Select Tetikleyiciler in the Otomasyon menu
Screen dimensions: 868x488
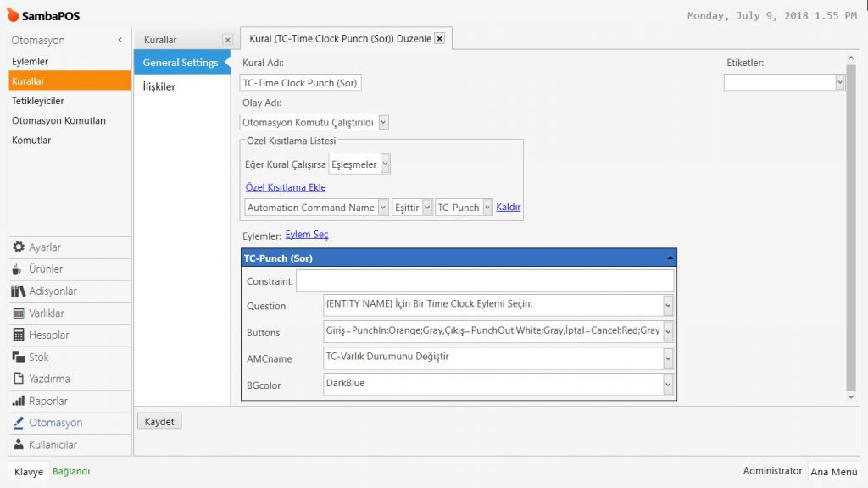point(38,101)
